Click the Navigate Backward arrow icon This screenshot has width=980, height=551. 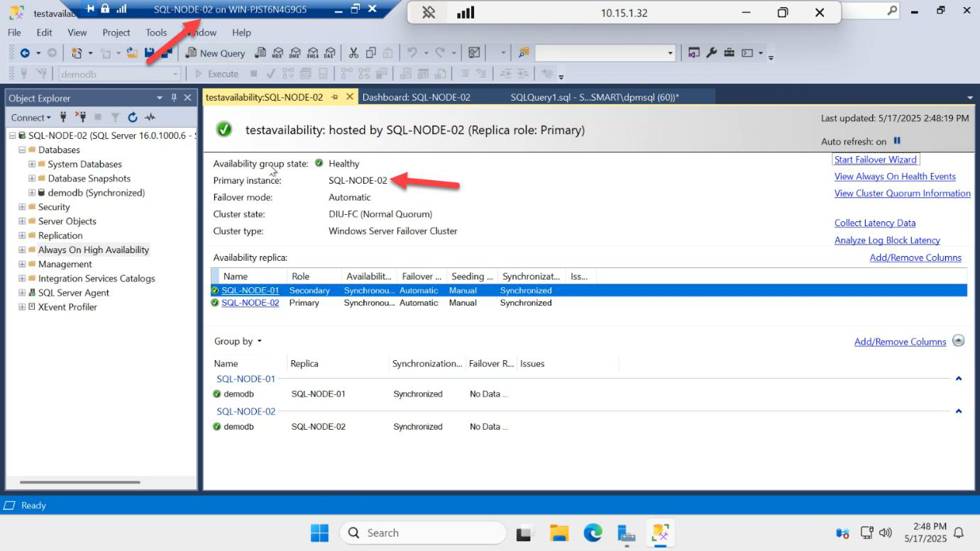25,53
